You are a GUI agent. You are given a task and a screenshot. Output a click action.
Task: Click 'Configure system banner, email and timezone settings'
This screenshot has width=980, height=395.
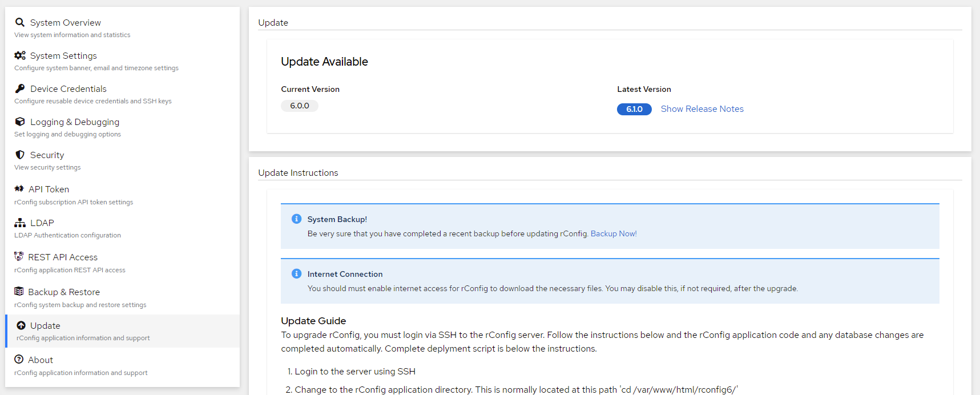pyautogui.click(x=96, y=68)
